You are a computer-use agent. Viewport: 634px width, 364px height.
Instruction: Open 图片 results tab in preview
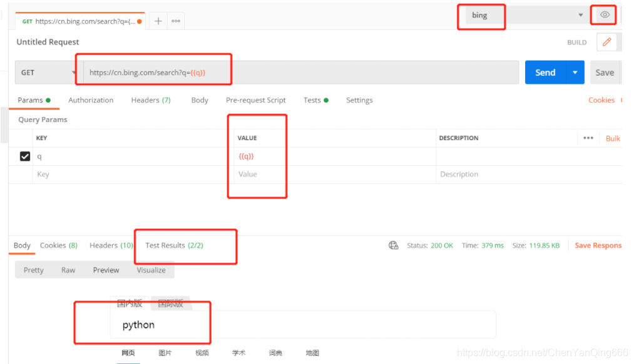click(x=165, y=353)
